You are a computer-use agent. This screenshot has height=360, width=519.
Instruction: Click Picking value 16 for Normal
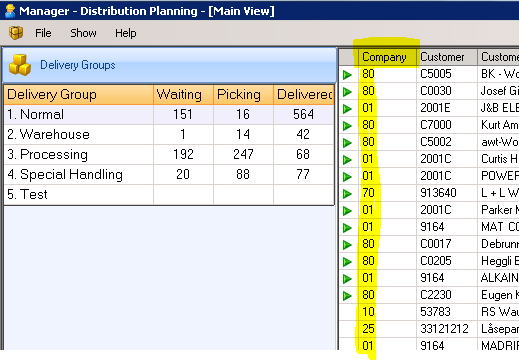(243, 114)
